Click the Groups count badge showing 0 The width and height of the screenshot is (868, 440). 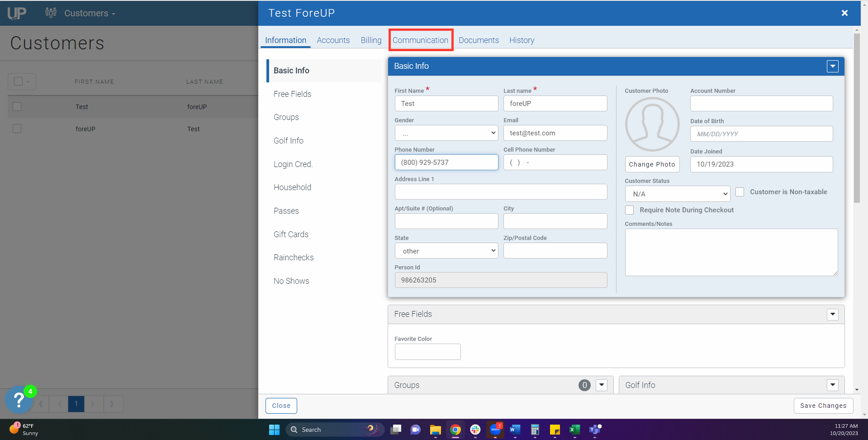click(x=584, y=385)
